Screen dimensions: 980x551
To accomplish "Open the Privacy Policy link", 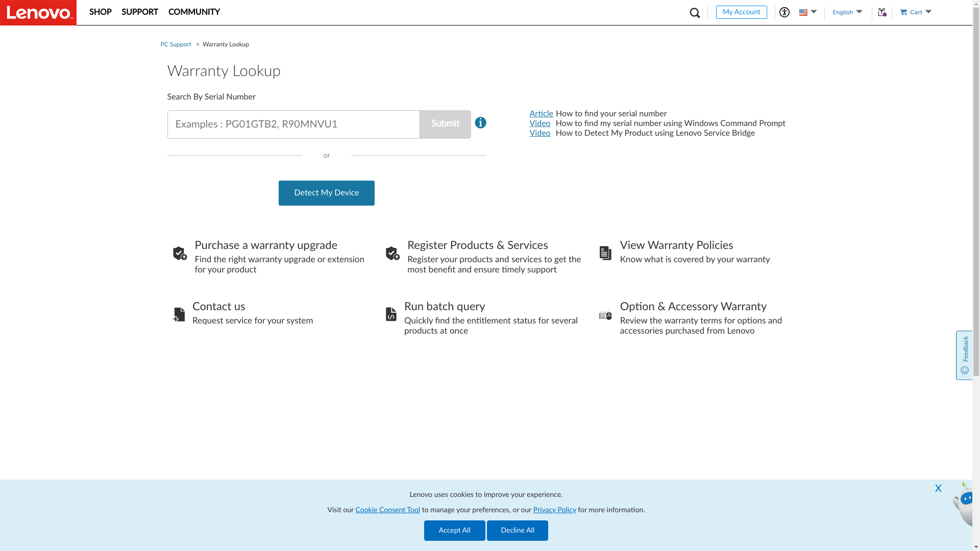I will 554,510.
